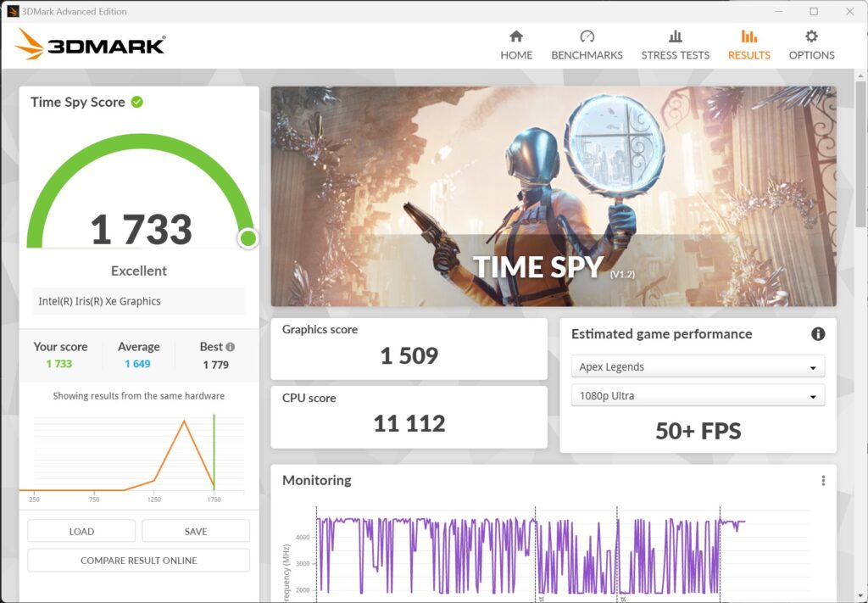The height and width of the screenshot is (603, 868).
Task: Expand the Apex Legends game dropdown
Action: 698,366
